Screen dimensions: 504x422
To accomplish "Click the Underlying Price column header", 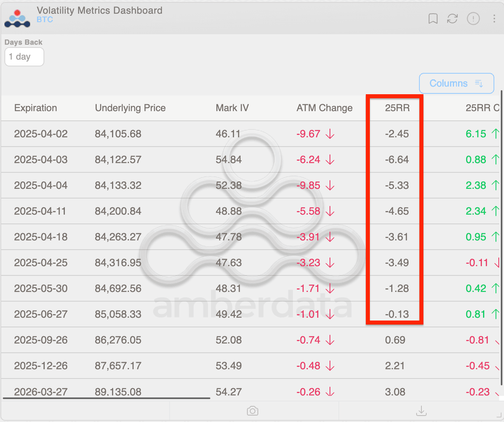I will [x=130, y=108].
